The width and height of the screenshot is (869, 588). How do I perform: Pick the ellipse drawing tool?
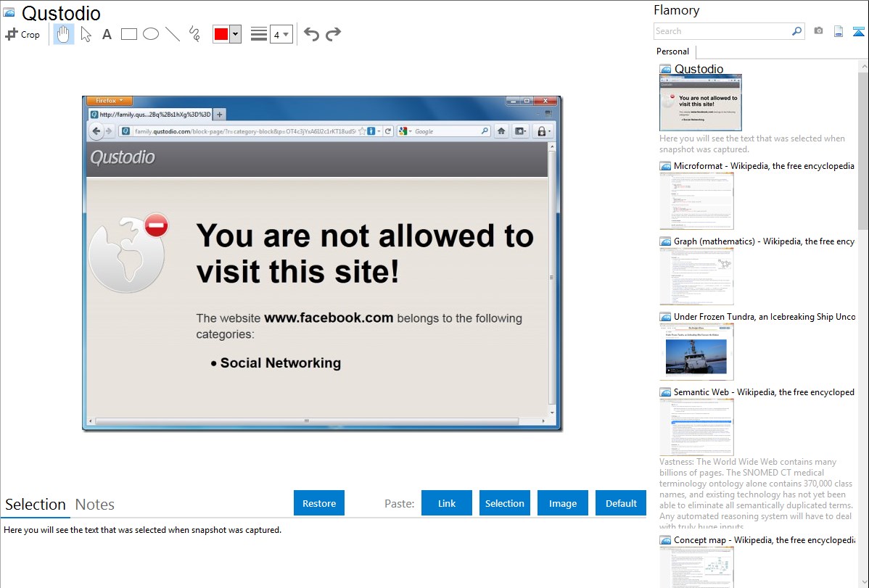[151, 34]
